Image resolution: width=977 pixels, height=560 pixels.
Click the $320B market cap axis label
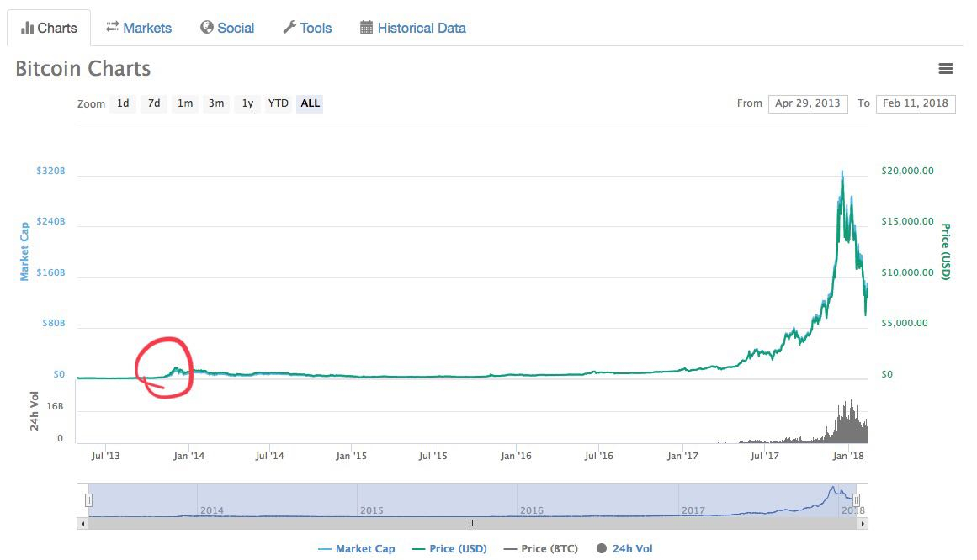tap(50, 171)
